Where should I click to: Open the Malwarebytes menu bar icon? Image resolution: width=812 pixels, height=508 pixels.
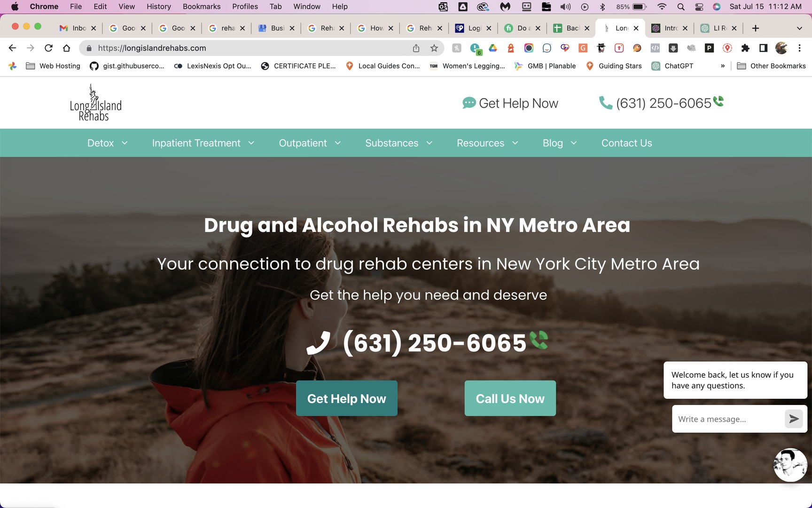click(x=505, y=7)
